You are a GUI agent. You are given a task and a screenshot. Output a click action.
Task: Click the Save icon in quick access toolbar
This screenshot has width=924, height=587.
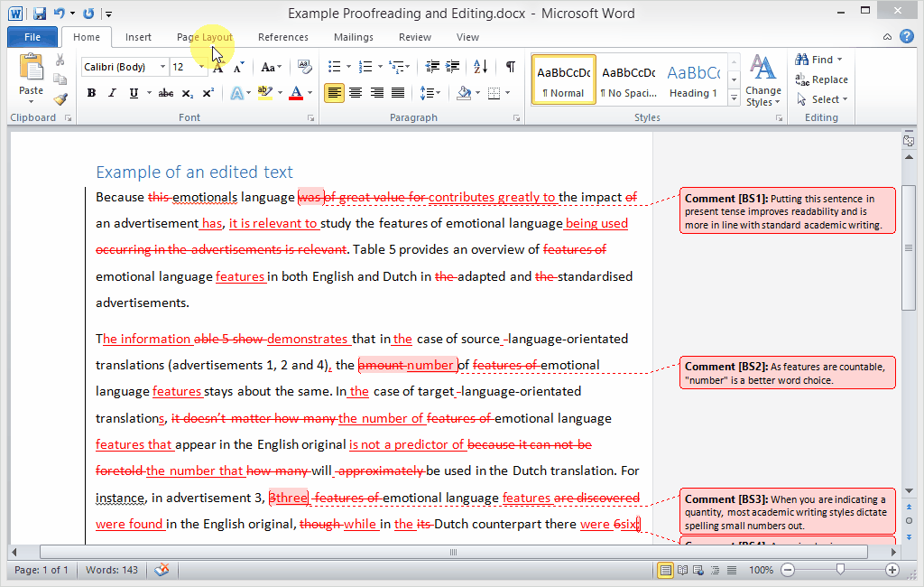[x=39, y=14]
